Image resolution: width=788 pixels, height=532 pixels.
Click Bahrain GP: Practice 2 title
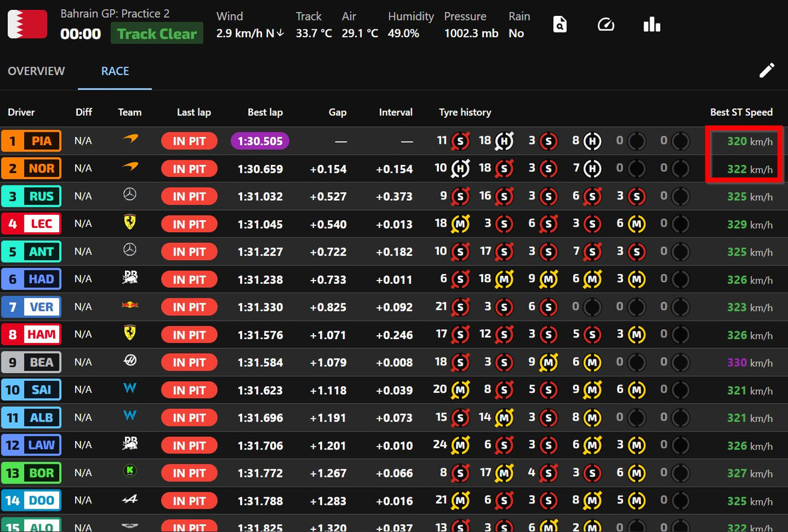[x=114, y=13]
